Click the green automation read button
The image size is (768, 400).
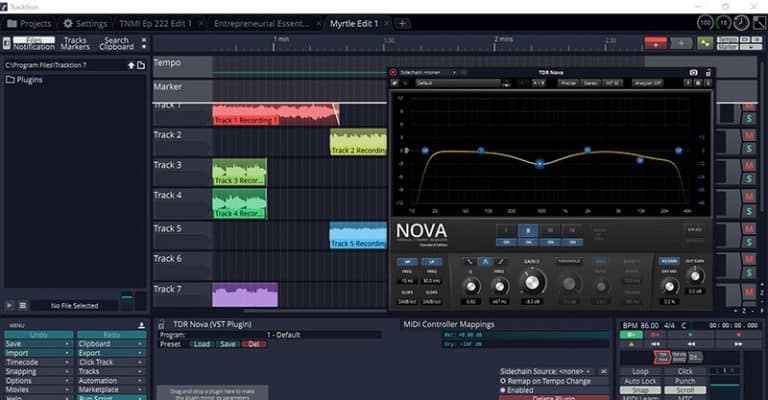click(631, 335)
